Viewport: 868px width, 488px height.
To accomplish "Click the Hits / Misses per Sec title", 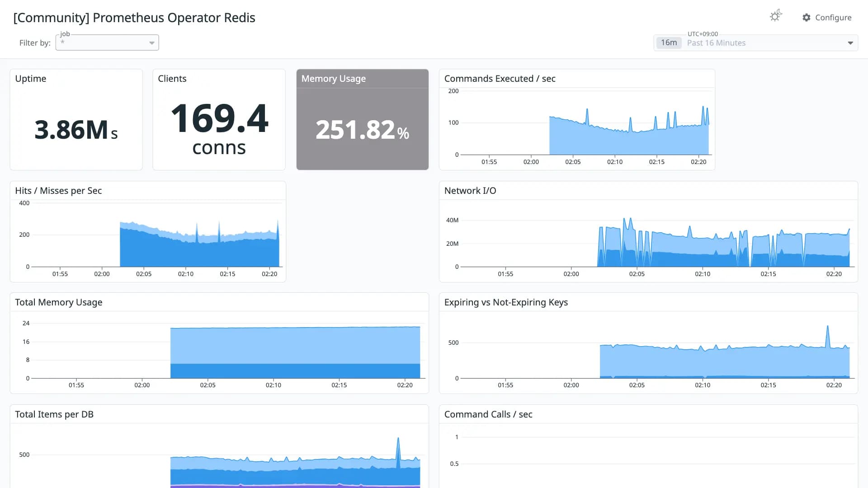I will pyautogui.click(x=58, y=191).
